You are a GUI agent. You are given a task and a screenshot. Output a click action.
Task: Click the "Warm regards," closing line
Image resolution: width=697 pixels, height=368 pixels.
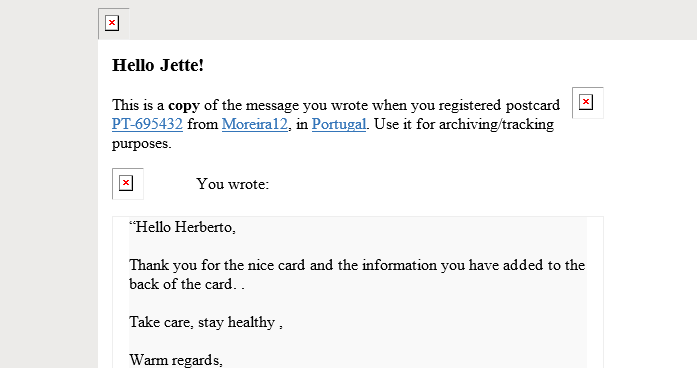coord(176,360)
